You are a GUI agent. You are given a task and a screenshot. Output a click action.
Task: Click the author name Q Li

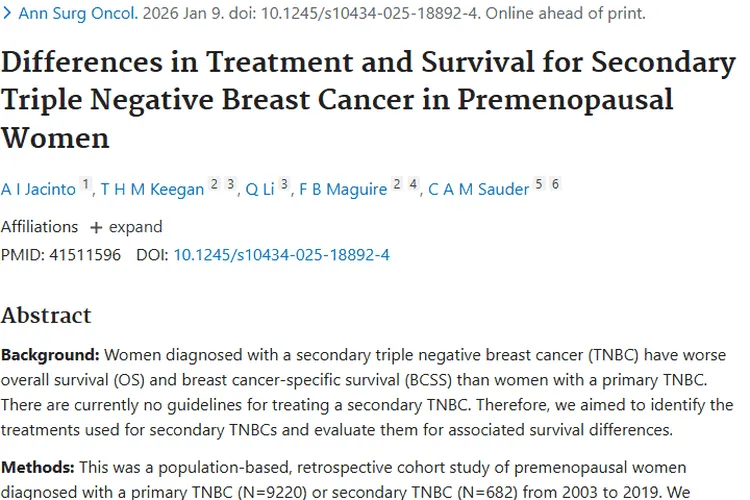[260, 189]
